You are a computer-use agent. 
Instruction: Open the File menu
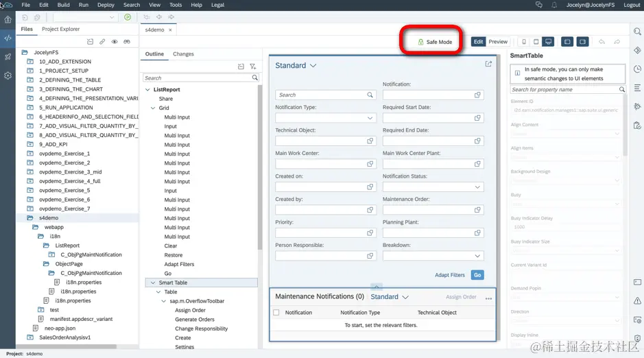tap(25, 5)
